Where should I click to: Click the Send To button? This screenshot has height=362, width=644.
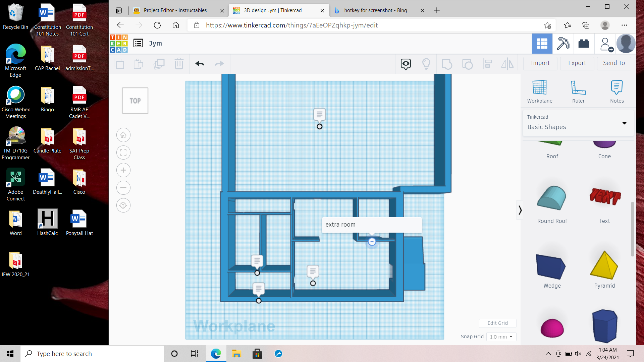614,63
